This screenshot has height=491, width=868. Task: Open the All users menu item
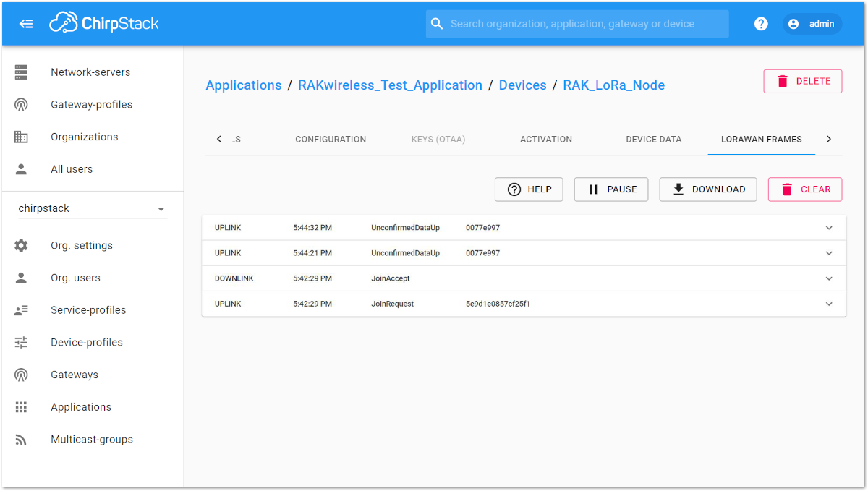click(x=93, y=169)
